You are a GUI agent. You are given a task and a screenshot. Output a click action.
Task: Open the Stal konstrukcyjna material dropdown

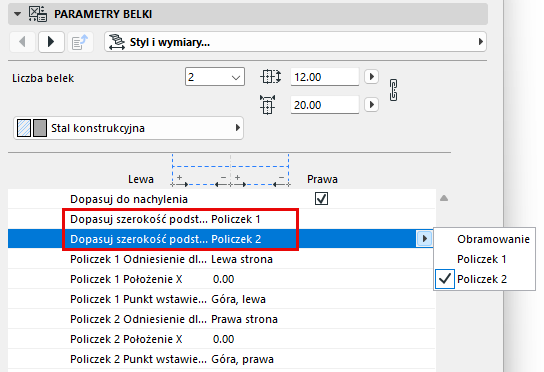pos(128,128)
